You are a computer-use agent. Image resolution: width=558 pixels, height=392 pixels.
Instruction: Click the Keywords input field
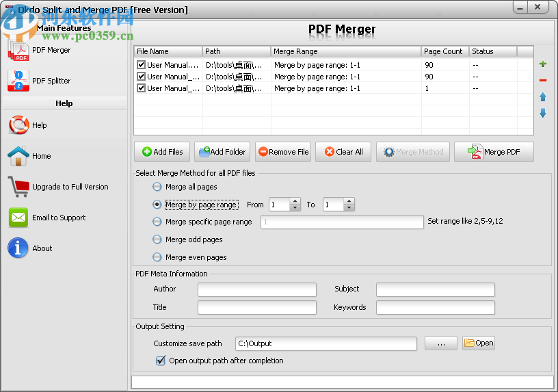click(435, 307)
